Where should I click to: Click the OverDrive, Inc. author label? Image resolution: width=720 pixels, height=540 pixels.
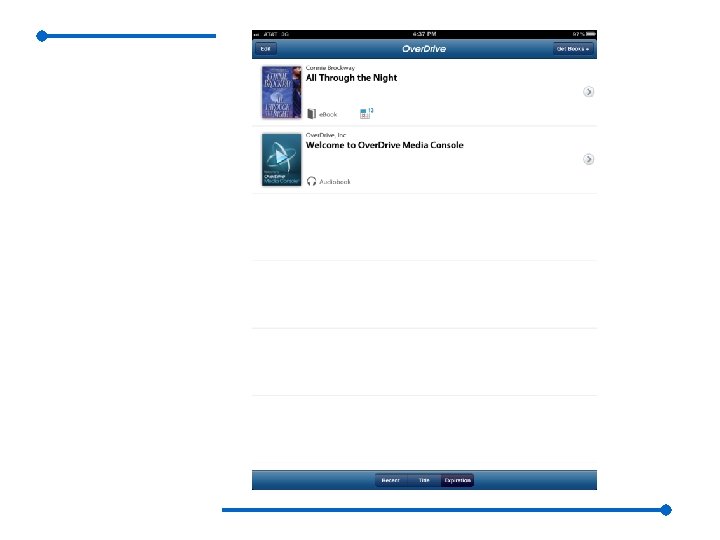click(x=326, y=135)
